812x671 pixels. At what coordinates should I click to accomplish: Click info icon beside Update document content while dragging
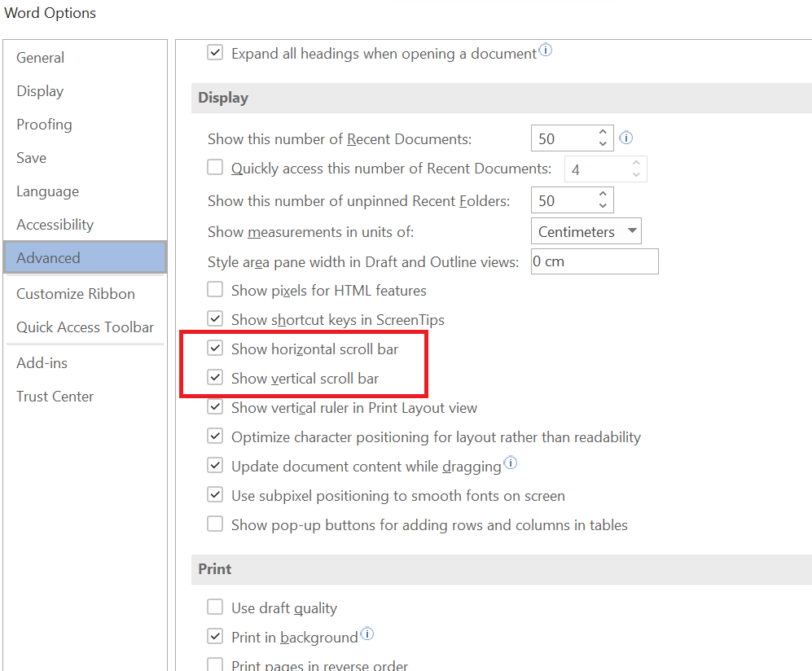pos(511,463)
